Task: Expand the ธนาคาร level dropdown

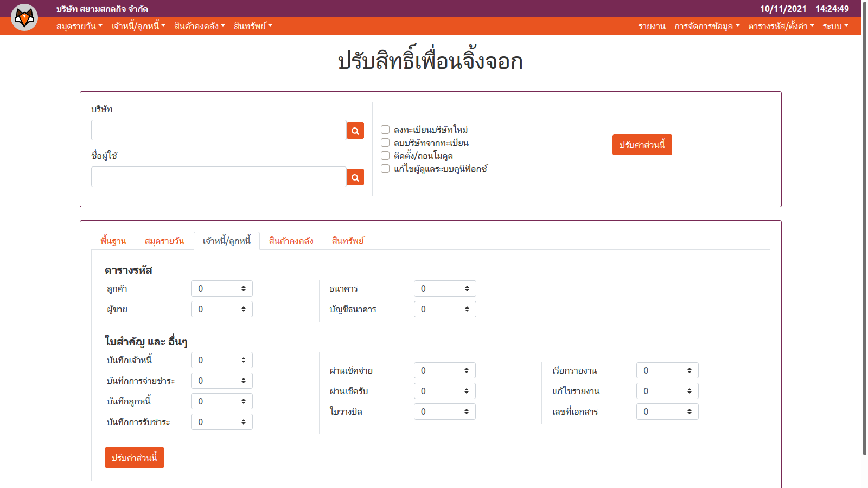Action: (444, 288)
